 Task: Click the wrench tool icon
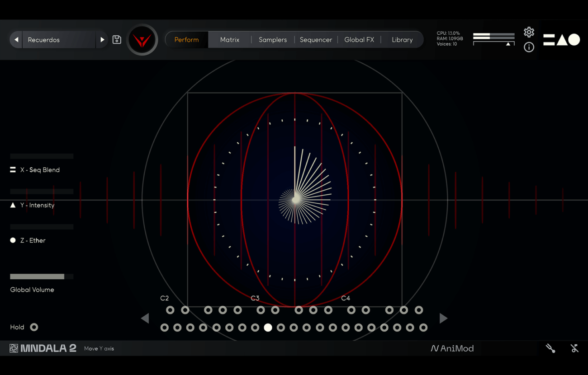[550, 348]
